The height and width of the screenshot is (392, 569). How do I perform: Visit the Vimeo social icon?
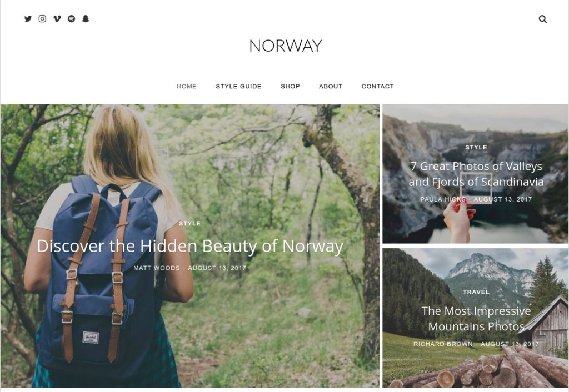(57, 19)
